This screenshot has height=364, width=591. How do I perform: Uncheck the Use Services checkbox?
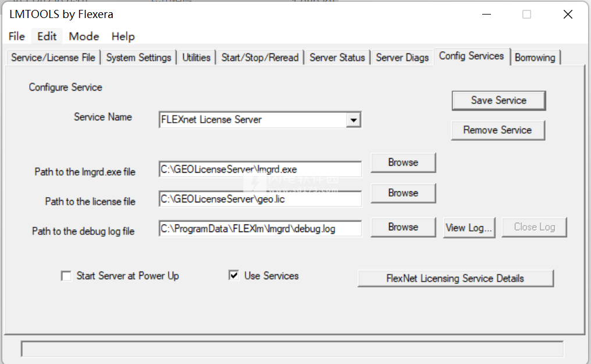[x=234, y=276]
